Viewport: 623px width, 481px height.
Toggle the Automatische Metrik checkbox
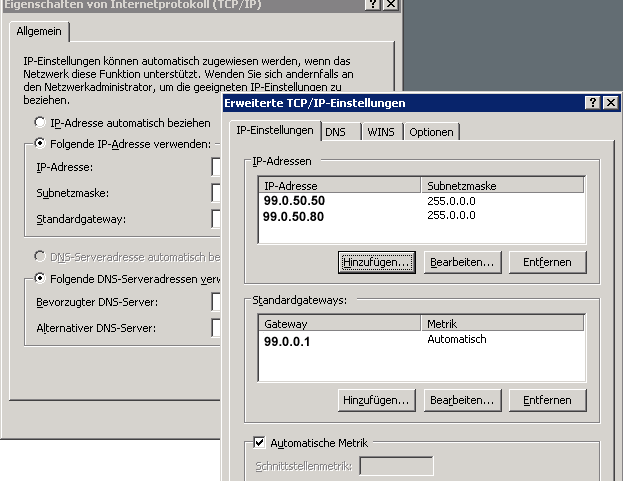click(259, 442)
